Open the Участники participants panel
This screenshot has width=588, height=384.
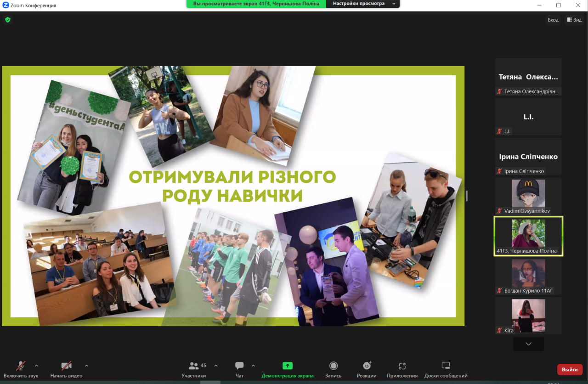coord(194,369)
